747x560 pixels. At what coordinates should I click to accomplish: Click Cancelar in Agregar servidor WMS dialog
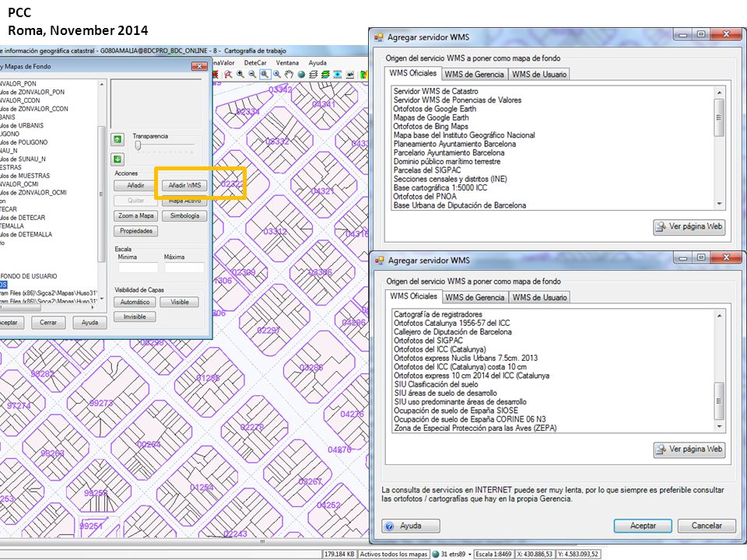707,526
